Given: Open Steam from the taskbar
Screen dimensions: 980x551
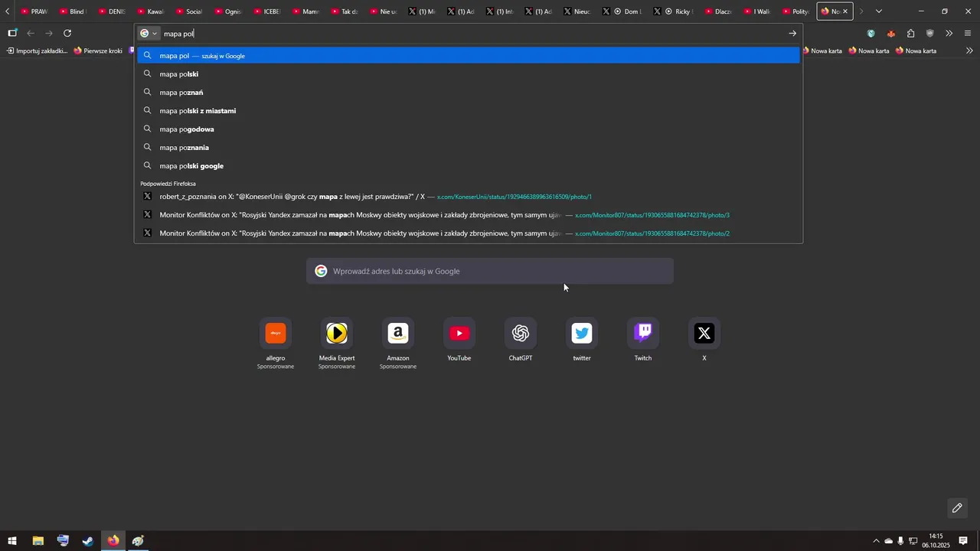Looking at the screenshot, I should pos(88,541).
